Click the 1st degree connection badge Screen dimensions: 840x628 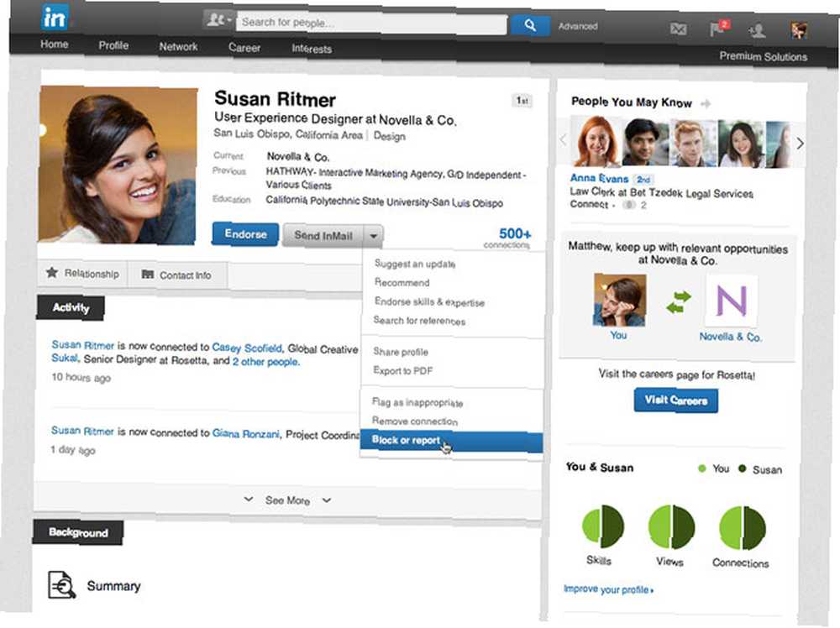pos(522,100)
